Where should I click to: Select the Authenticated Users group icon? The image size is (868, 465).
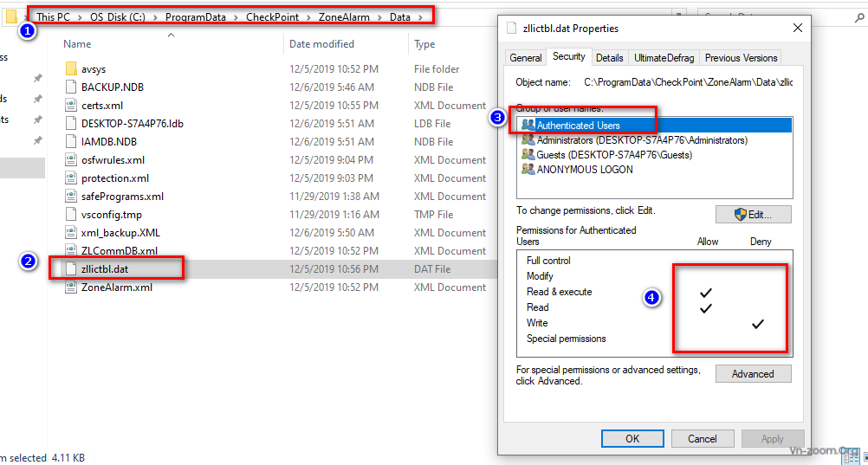pyautogui.click(x=528, y=126)
